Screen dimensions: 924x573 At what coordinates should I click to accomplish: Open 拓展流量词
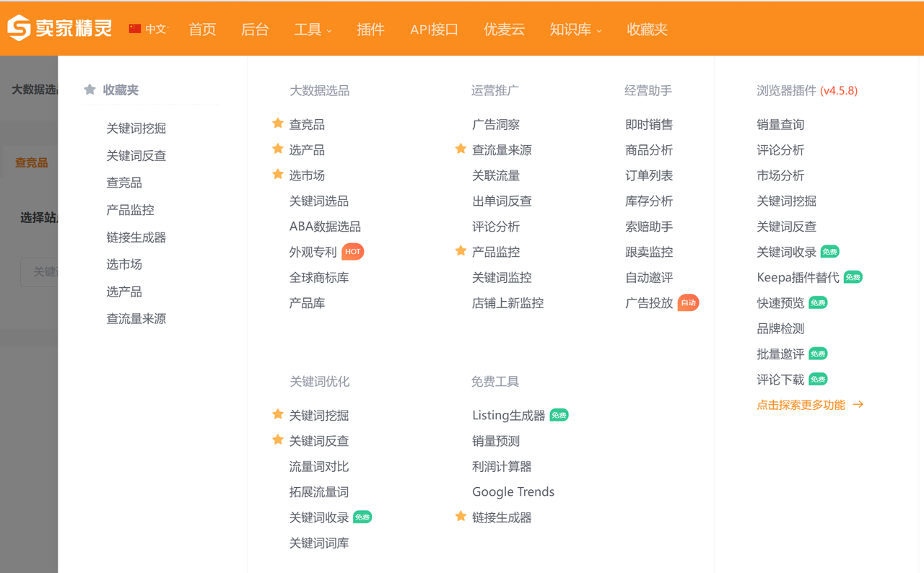[319, 492]
